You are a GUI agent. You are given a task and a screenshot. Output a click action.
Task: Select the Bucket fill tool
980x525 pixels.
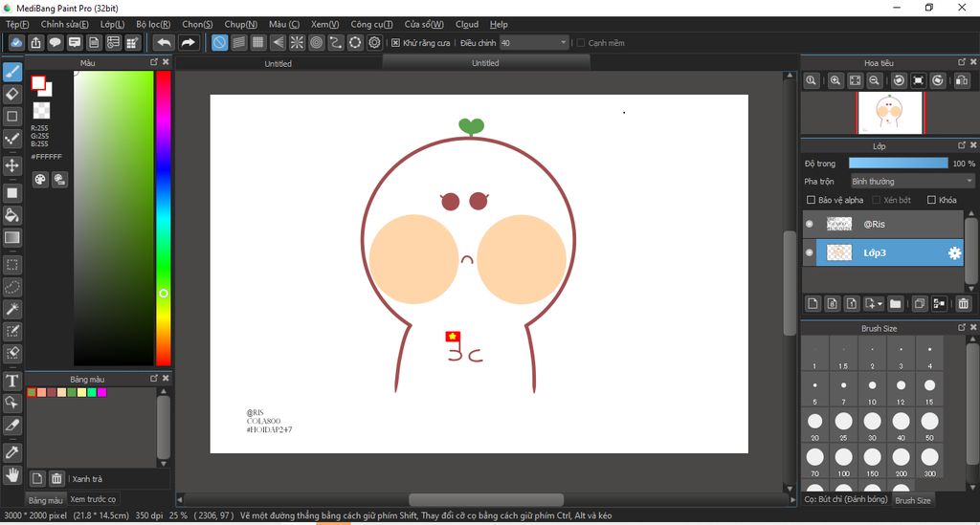point(11,215)
